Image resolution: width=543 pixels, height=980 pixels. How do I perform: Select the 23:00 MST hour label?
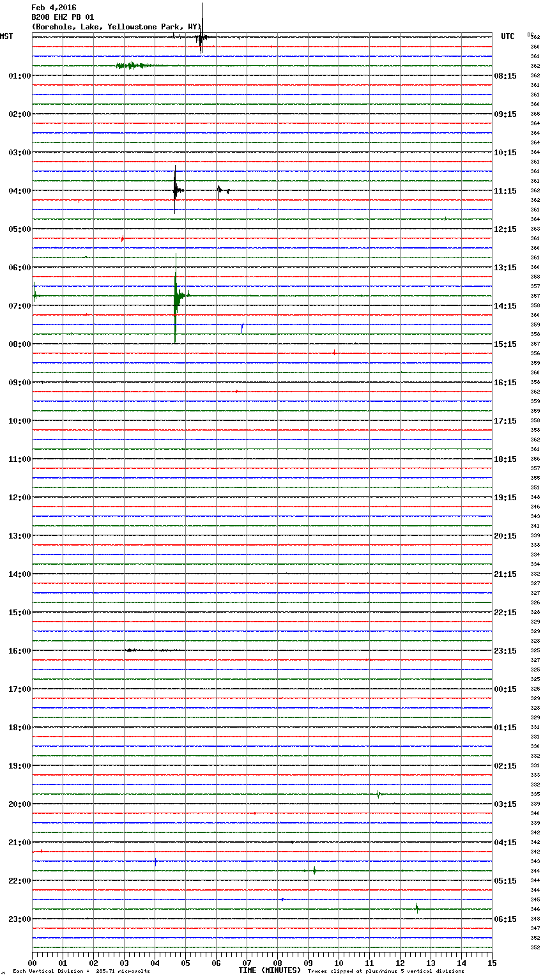coord(19,919)
